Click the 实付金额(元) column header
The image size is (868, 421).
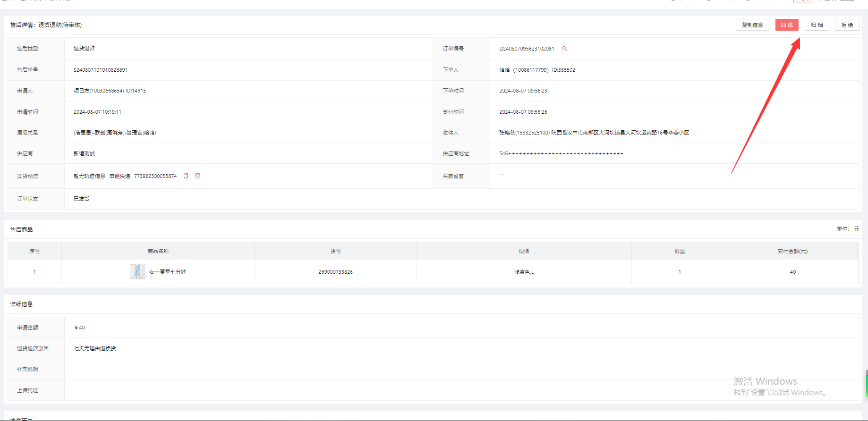coord(792,251)
